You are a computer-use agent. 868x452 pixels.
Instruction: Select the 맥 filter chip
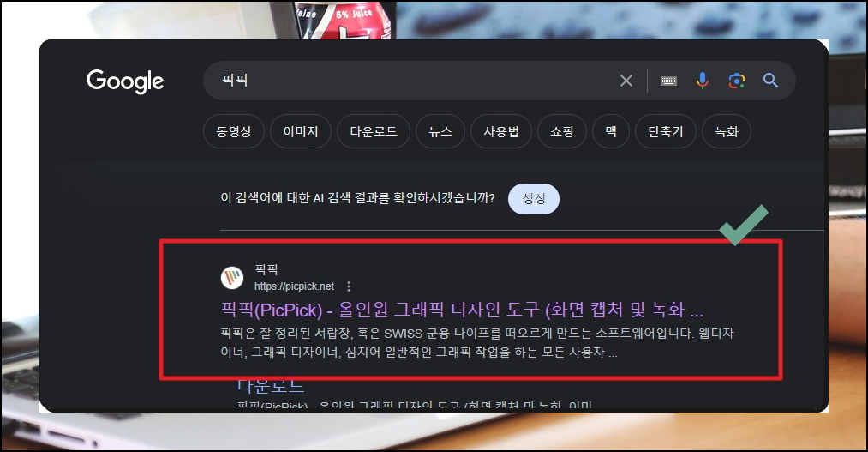click(611, 132)
